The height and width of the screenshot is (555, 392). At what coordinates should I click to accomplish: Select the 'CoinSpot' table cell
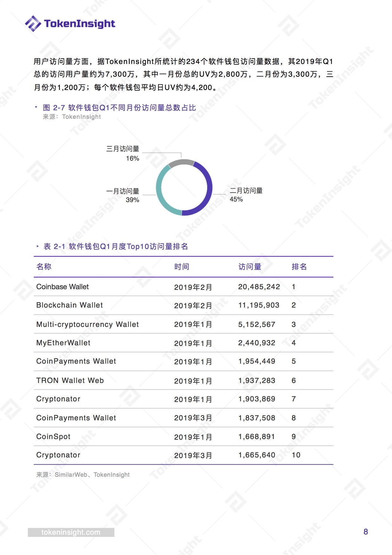coord(54,437)
